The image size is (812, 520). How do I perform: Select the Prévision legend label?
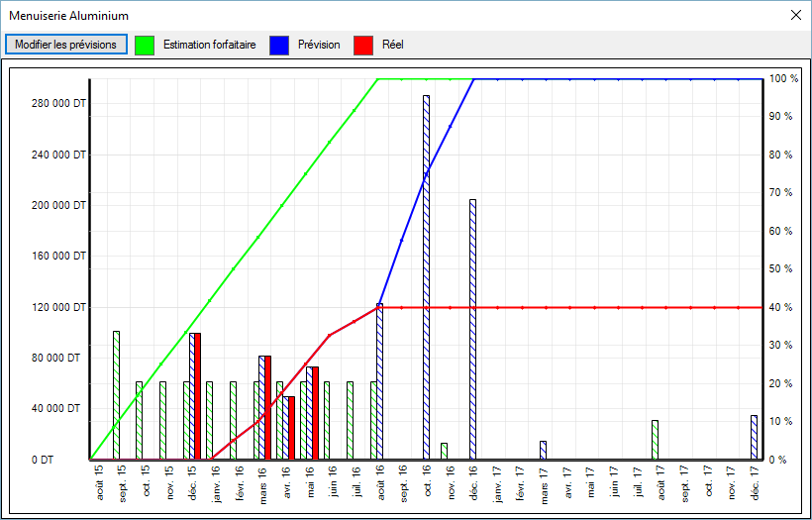(319, 45)
